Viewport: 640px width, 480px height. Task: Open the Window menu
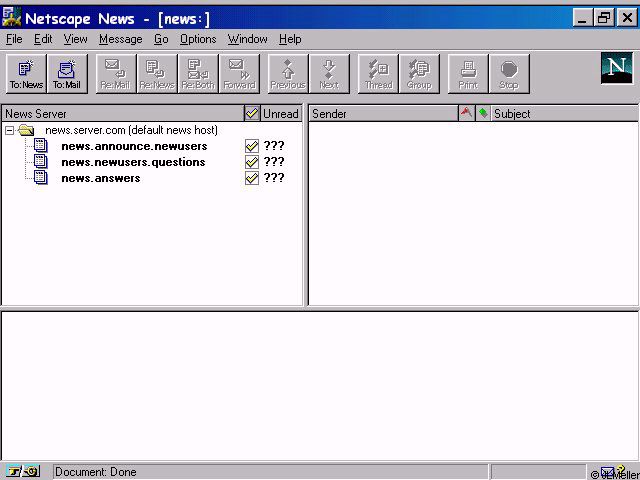pos(247,39)
